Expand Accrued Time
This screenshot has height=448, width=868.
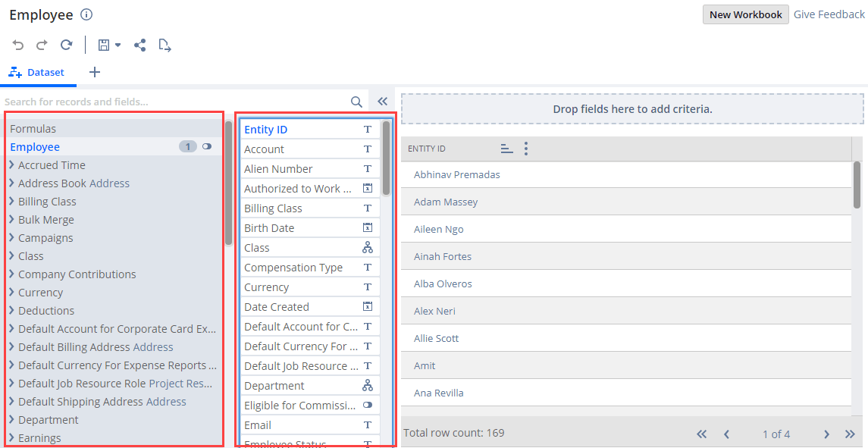click(12, 165)
